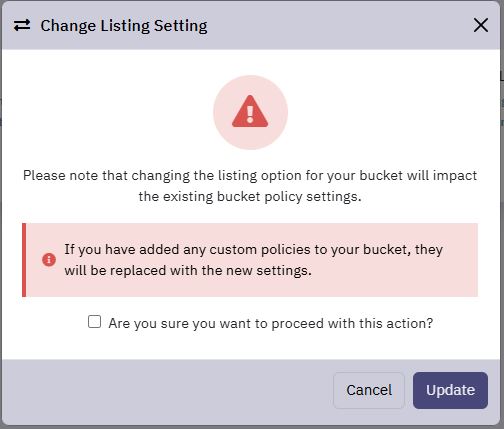Close the Change Listing Setting dialog
504x429 pixels.
point(481,25)
